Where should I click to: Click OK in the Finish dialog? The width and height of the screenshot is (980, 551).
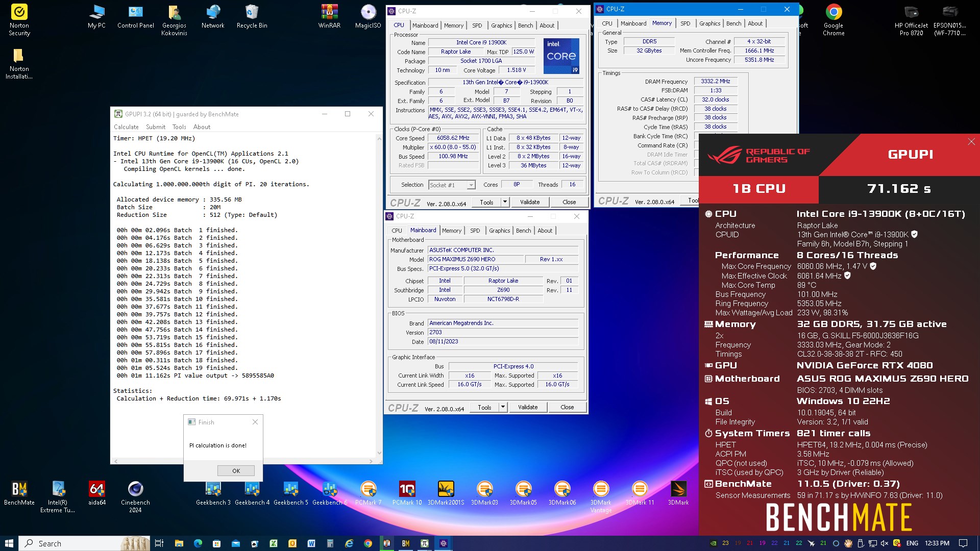(236, 471)
